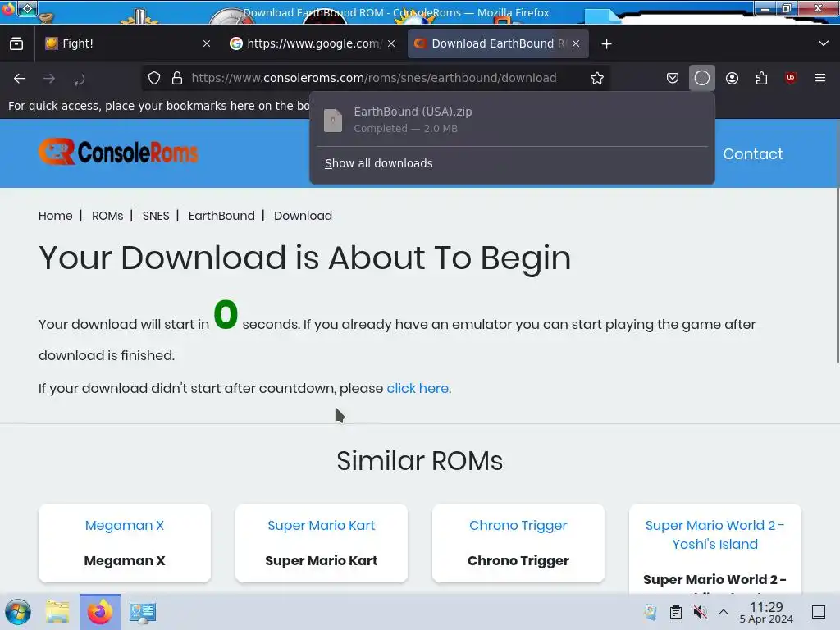Viewport: 840px width, 630px height.
Task: Open the file manager taskbar icon
Action: (x=57, y=612)
